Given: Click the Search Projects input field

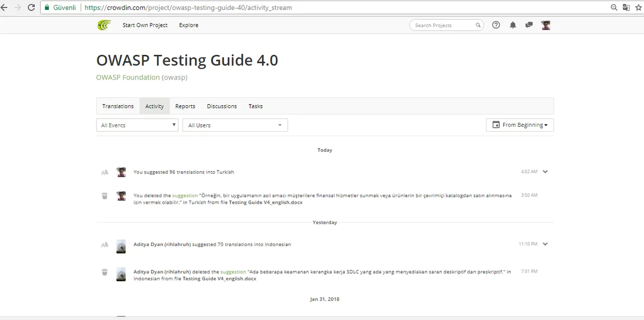Looking at the screenshot, I should pyautogui.click(x=446, y=25).
